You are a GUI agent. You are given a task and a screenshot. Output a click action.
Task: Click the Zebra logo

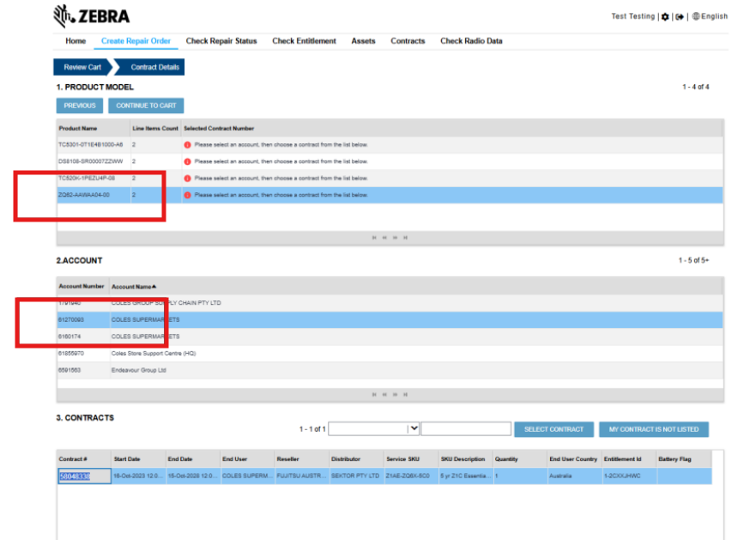click(92, 16)
